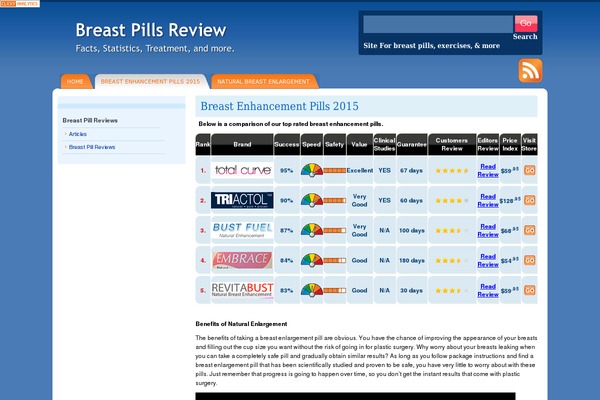
Task: Open Articles link in sidebar
Action: tap(78, 134)
